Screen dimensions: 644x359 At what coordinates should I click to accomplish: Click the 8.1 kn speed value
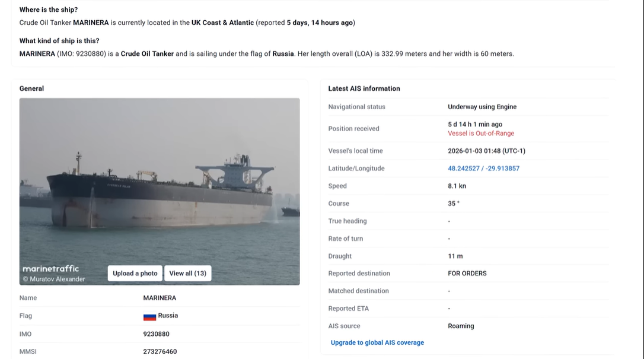click(x=457, y=186)
